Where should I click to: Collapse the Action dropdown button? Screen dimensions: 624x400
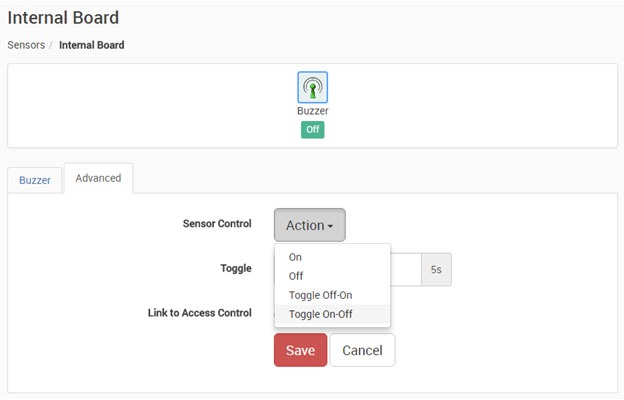[x=310, y=225]
